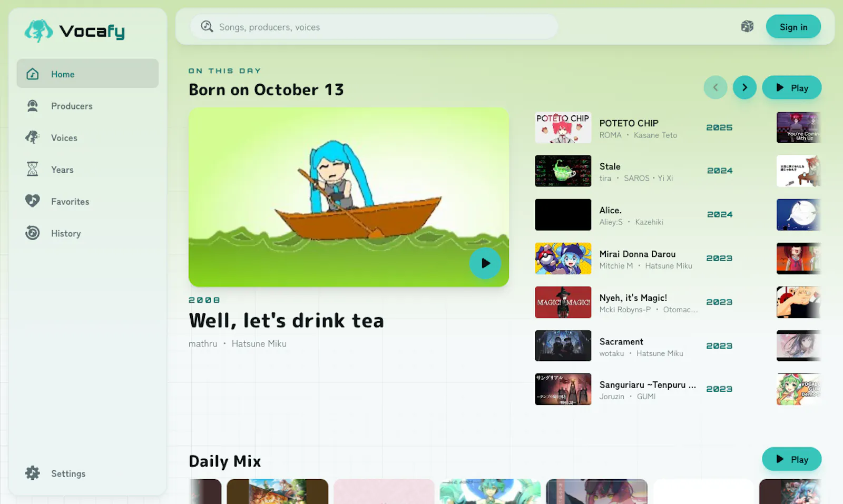Click the random dice icon

[747, 26]
